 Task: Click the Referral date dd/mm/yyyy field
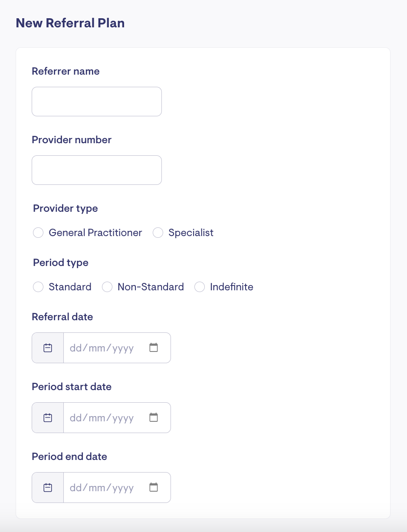coord(102,348)
